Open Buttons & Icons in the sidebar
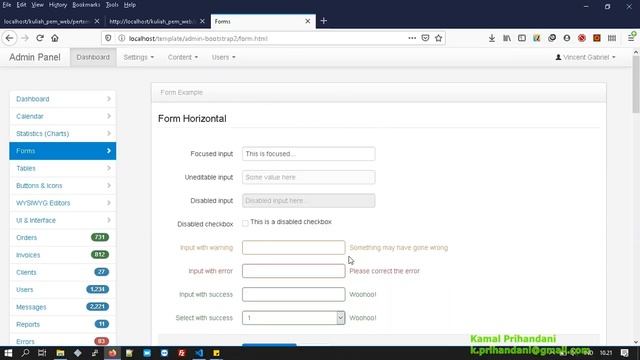 click(62, 186)
